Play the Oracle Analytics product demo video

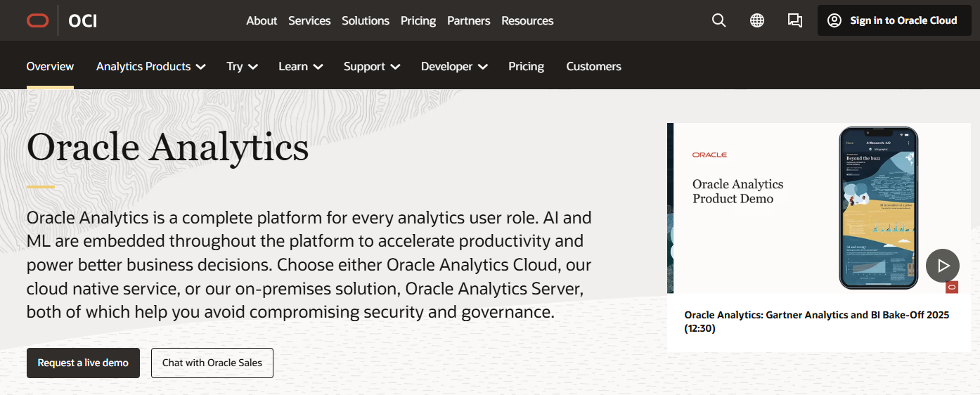942,266
